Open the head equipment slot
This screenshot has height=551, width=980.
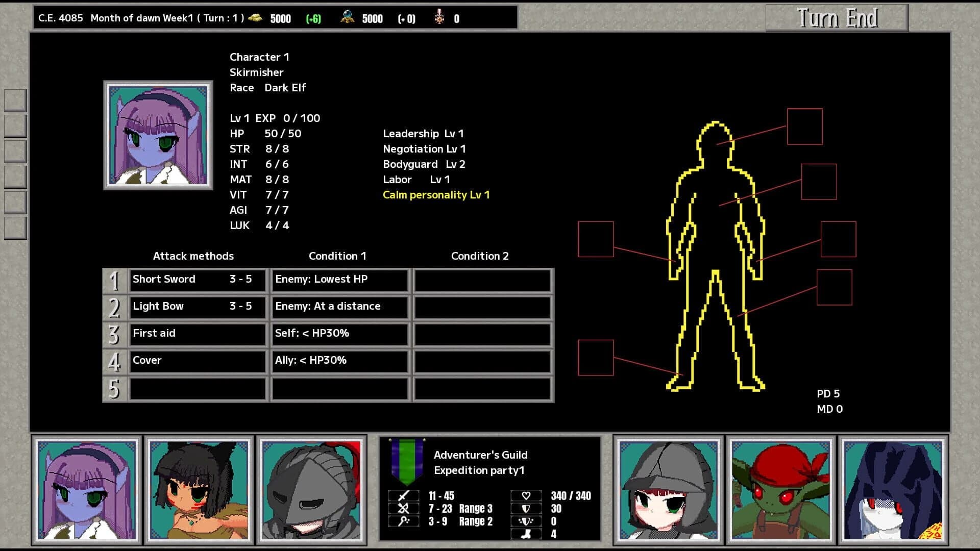805,128
